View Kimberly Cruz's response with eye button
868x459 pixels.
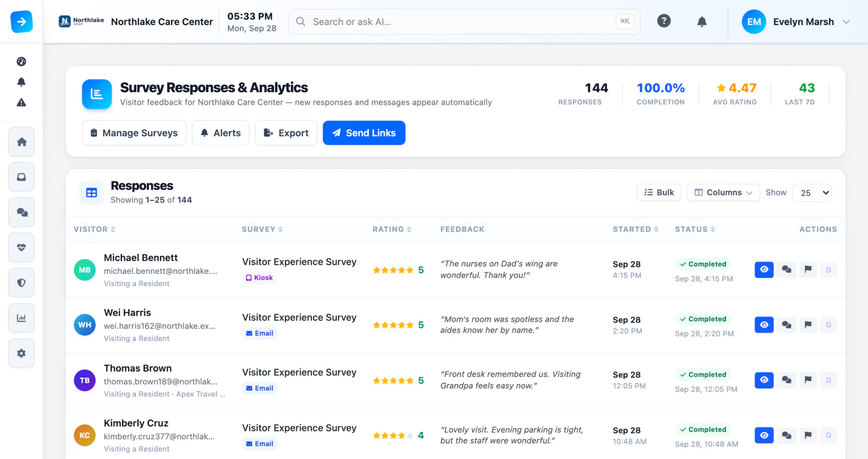tap(764, 435)
